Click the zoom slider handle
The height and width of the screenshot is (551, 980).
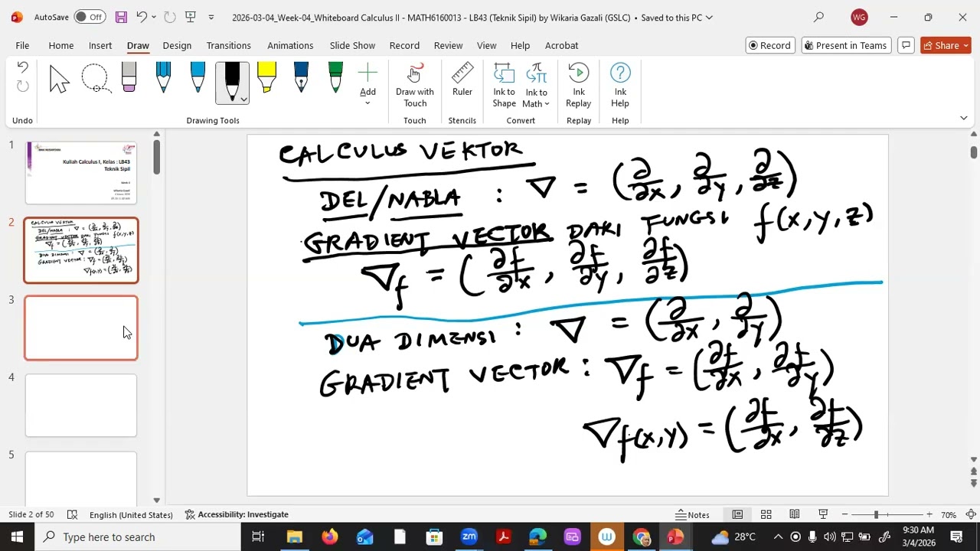(876, 514)
